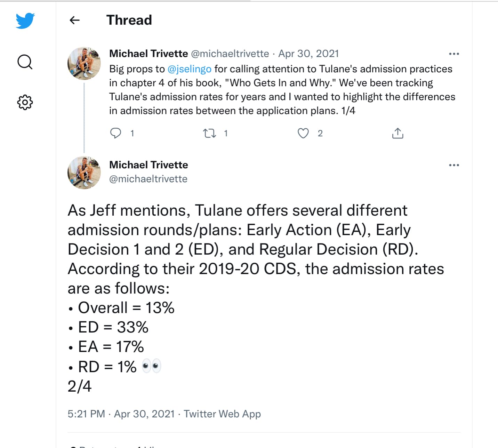View first tweet's profile avatar
The height and width of the screenshot is (448, 498).
click(x=84, y=64)
